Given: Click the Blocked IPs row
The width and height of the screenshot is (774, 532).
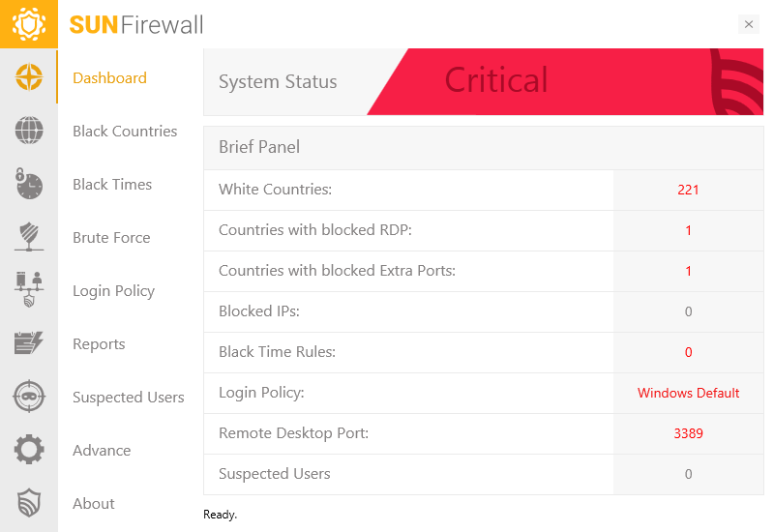Looking at the screenshot, I should point(407,311).
